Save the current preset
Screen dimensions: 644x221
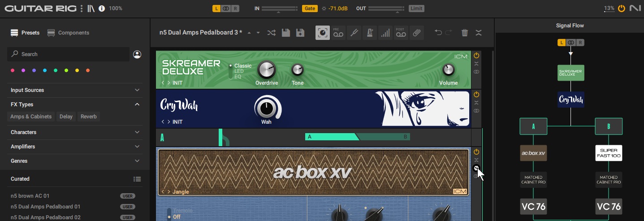pos(285,33)
